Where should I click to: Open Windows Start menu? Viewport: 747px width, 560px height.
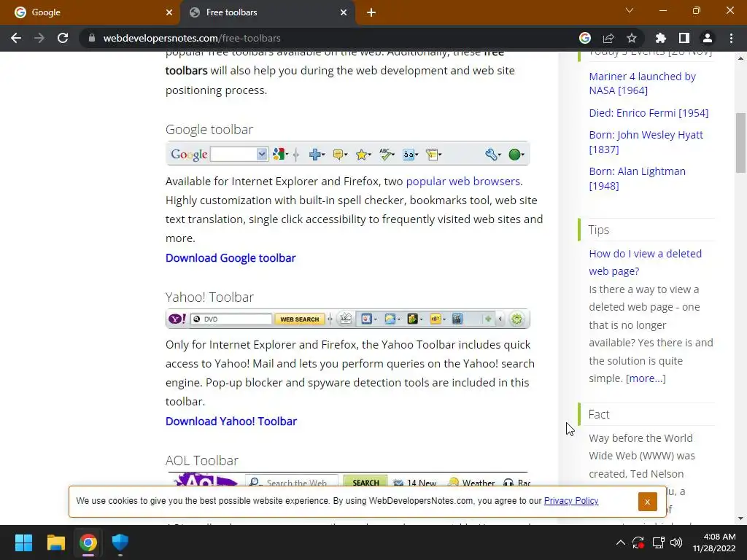23,542
